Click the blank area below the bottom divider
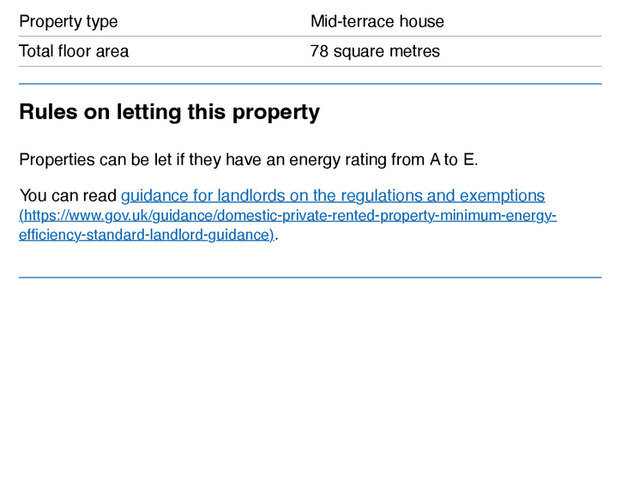 (310, 380)
